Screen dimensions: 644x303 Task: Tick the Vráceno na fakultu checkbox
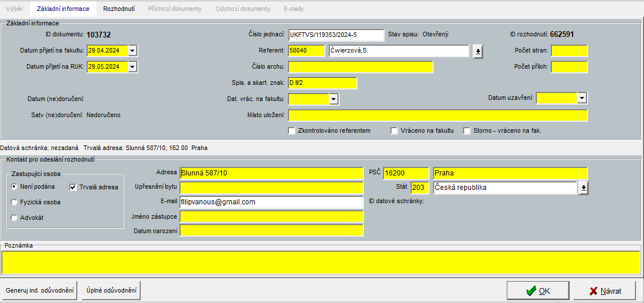coord(394,131)
